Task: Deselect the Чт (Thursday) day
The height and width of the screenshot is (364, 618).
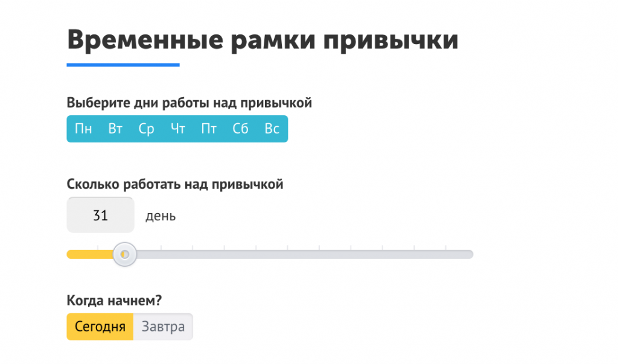Action: pos(178,129)
